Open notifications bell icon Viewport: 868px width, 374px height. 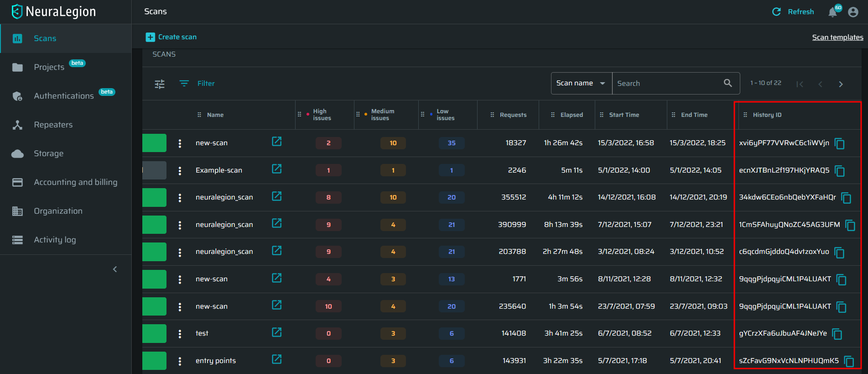pyautogui.click(x=832, y=12)
